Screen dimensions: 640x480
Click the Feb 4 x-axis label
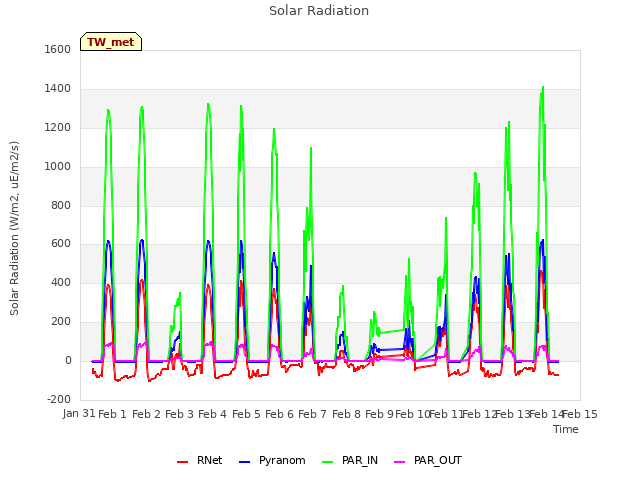(212, 414)
